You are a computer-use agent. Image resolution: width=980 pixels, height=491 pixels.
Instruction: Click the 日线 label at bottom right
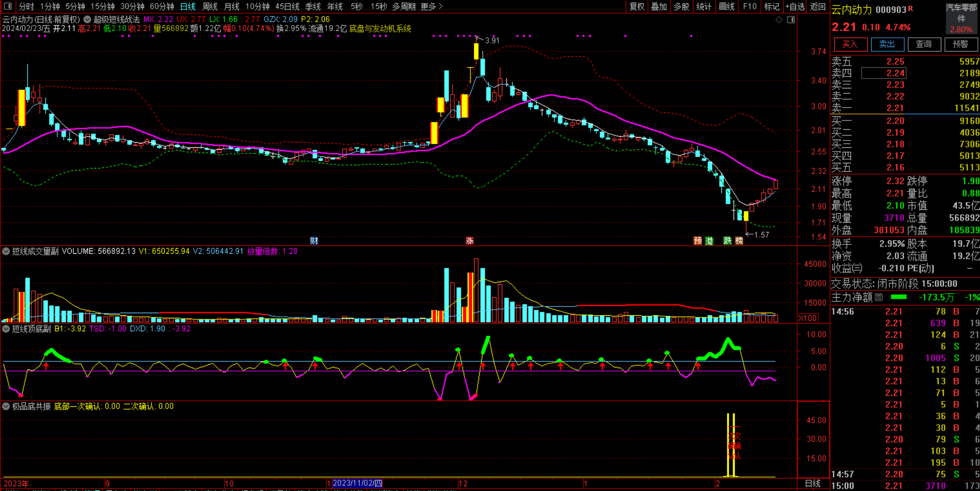813,483
